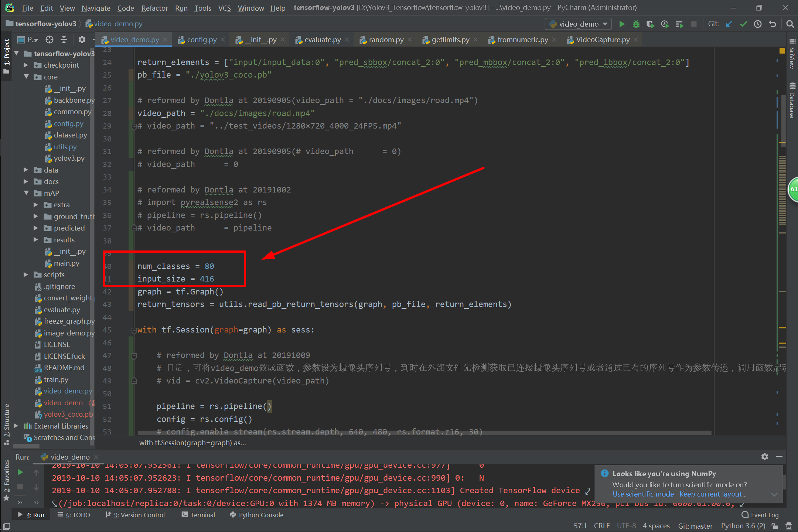Image resolution: width=798 pixels, height=532 pixels.
Task: Click 'Keep current layout...' link
Action: (x=713, y=494)
